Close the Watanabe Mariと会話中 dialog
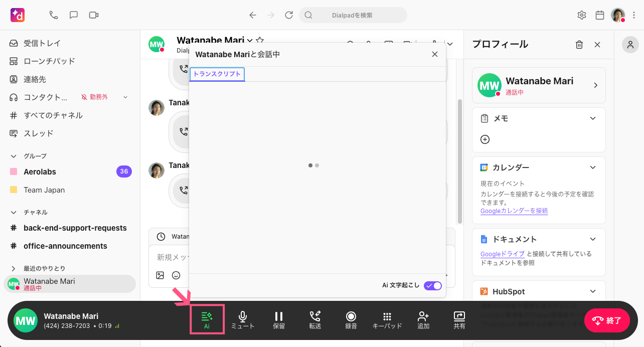Viewport: 644px width, 347px height. click(x=435, y=54)
